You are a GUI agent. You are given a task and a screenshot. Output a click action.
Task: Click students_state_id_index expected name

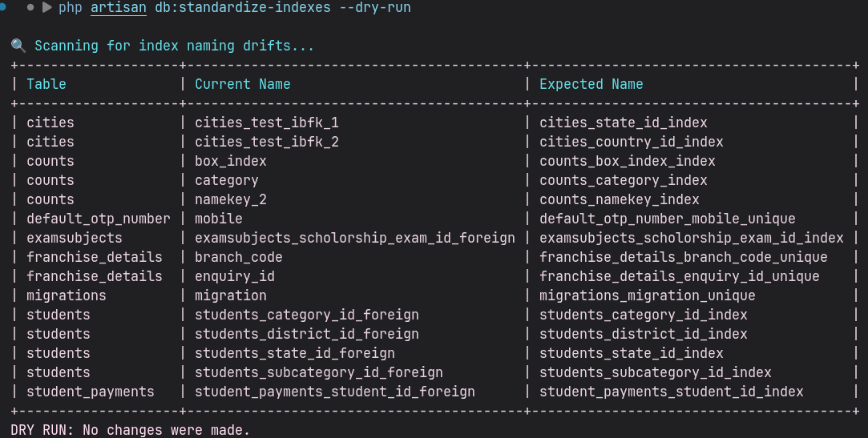point(632,353)
